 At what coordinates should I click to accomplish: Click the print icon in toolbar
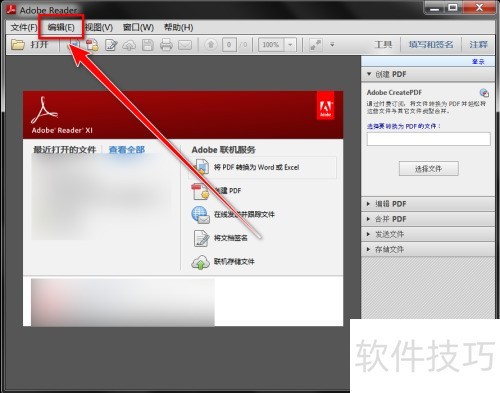(166, 45)
